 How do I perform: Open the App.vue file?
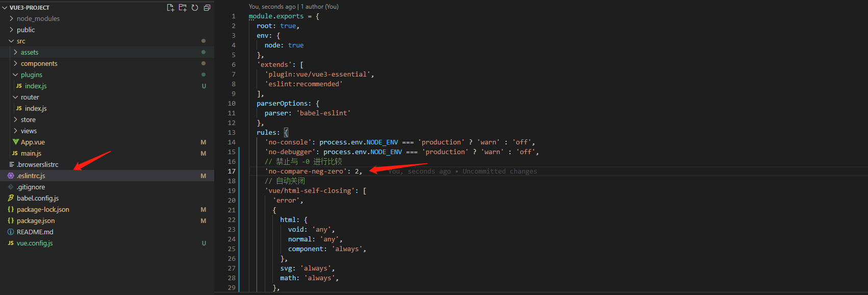pos(107,142)
